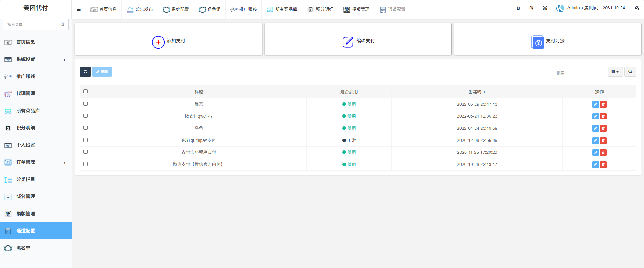Open the column display dropdown
The height and width of the screenshot is (268, 644).
(615, 72)
